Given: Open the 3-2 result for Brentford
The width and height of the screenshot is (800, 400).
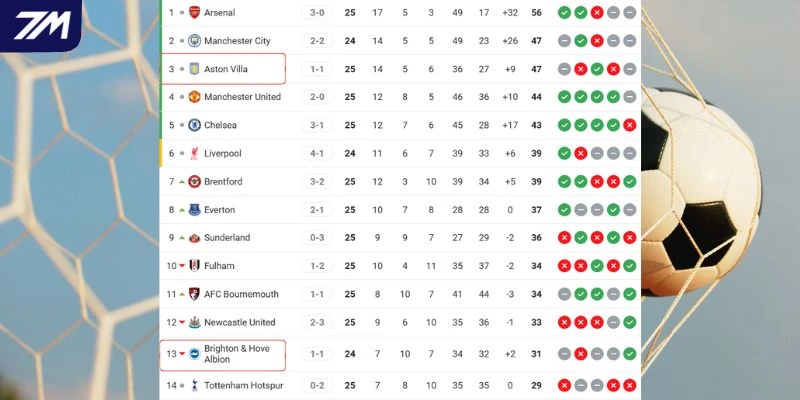Looking at the screenshot, I should coord(317,182).
